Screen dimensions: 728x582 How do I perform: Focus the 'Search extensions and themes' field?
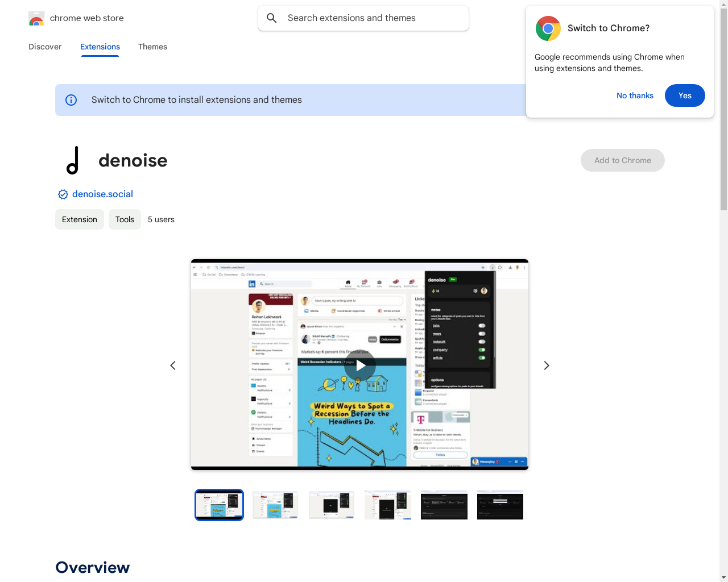363,18
